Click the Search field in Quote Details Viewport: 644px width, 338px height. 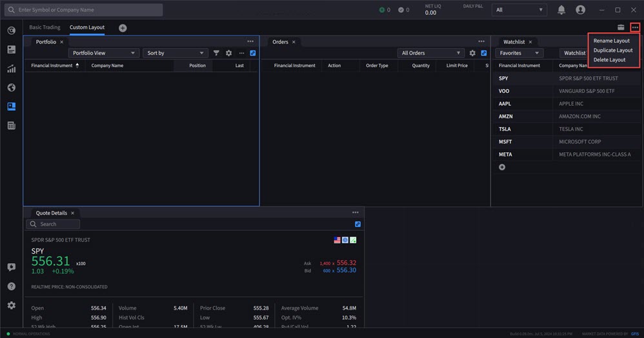point(54,224)
